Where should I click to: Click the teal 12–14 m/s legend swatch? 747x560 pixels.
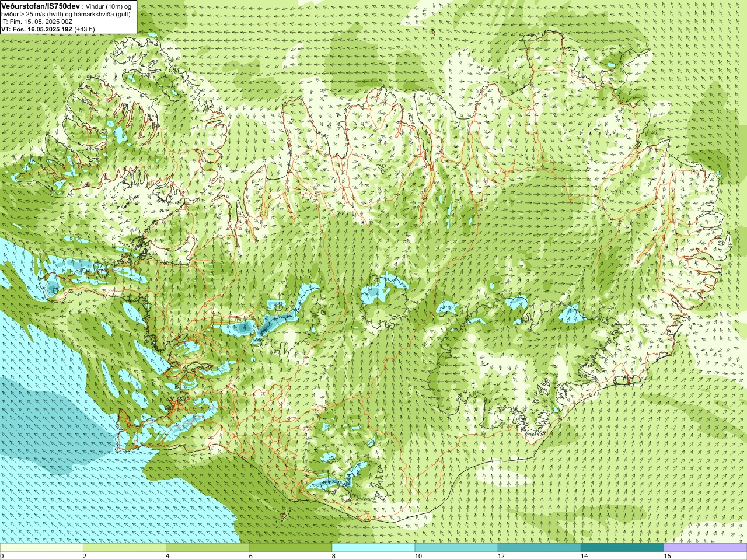pos(539,548)
